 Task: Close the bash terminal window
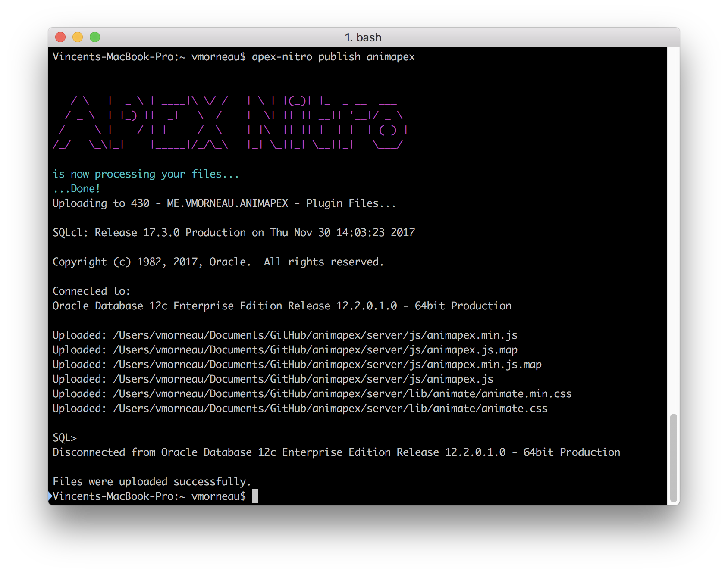(x=60, y=37)
